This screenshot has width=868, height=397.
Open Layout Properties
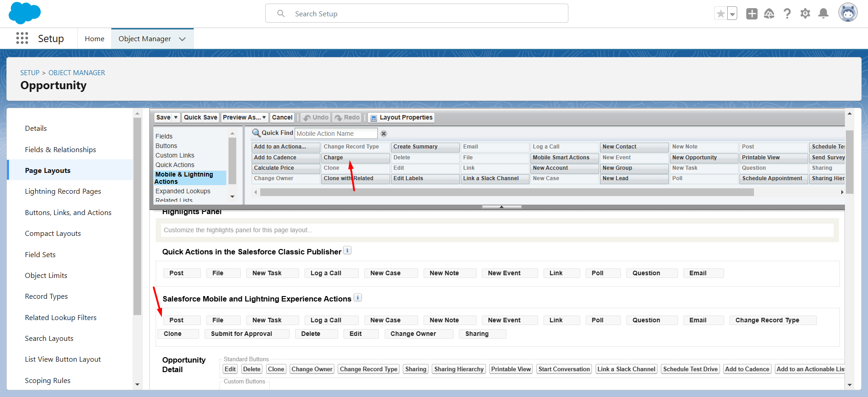coord(401,118)
